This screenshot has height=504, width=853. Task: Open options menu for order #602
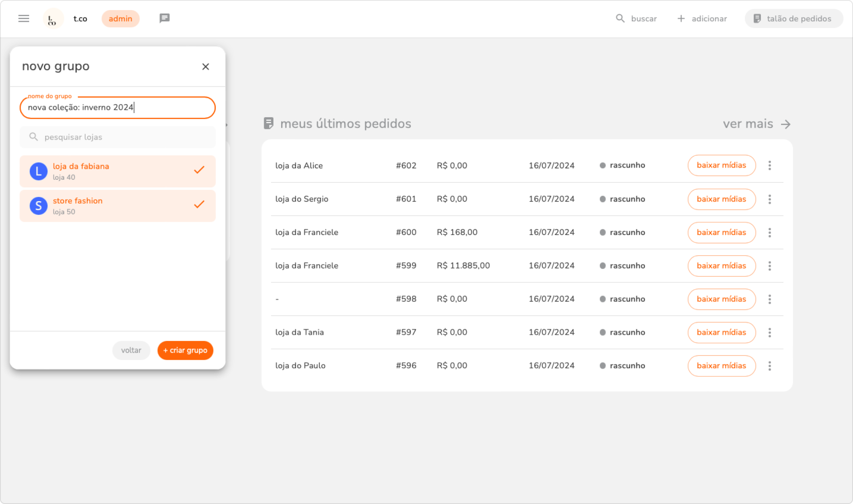point(769,165)
